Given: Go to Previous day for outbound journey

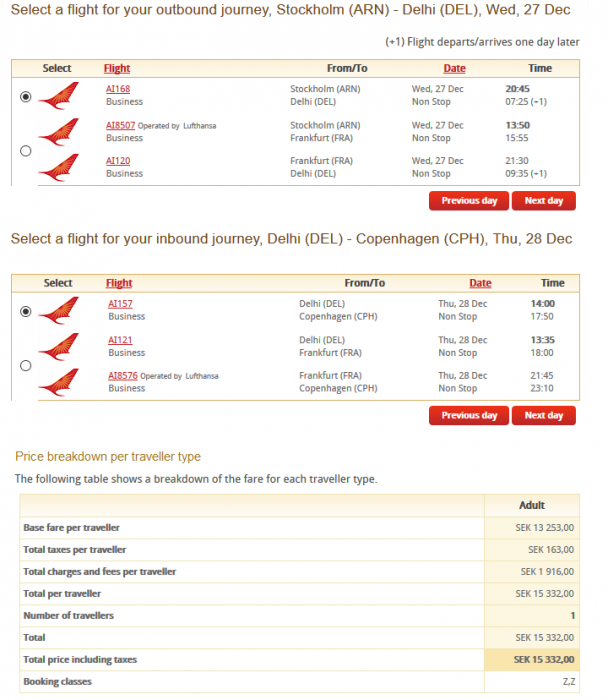Looking at the screenshot, I should (468, 201).
